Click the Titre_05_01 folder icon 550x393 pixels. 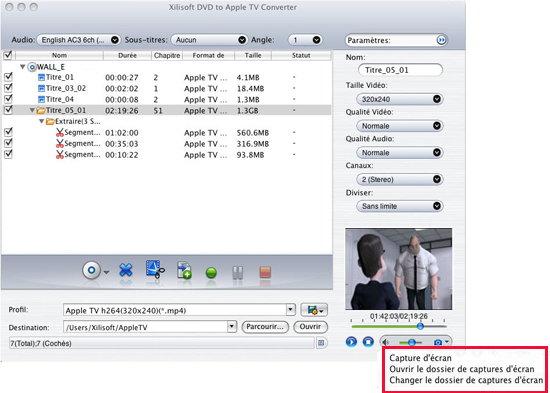point(41,111)
